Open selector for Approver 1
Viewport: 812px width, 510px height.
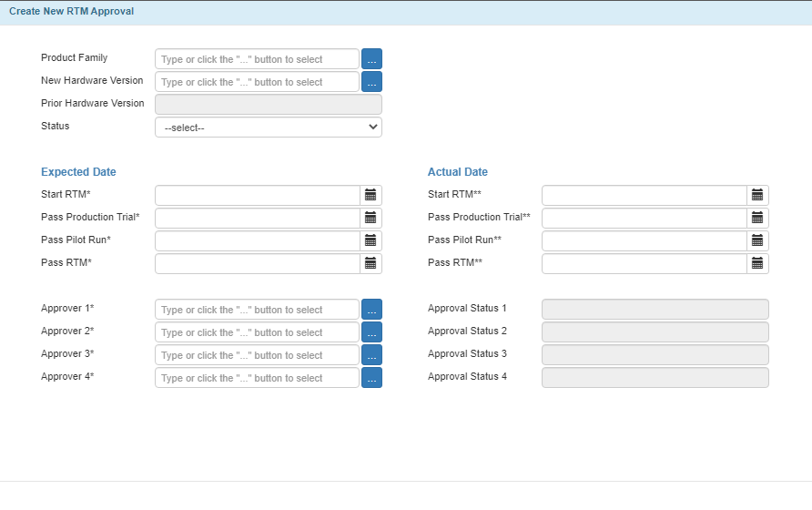tap(371, 310)
